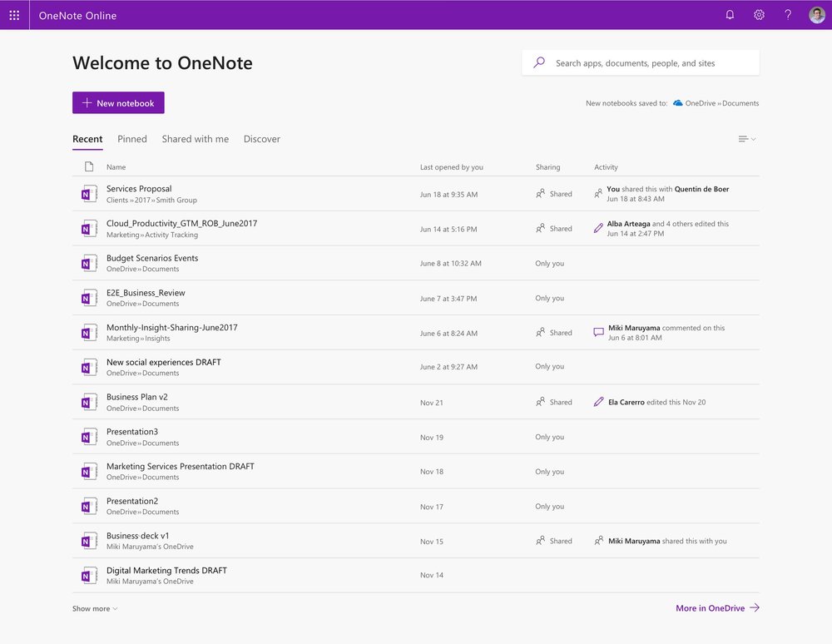
Task: Click Alba Arteaga name in activity
Action: pyautogui.click(x=628, y=224)
